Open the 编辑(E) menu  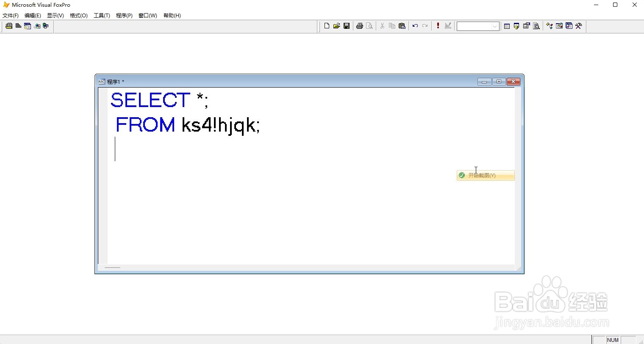pos(33,16)
